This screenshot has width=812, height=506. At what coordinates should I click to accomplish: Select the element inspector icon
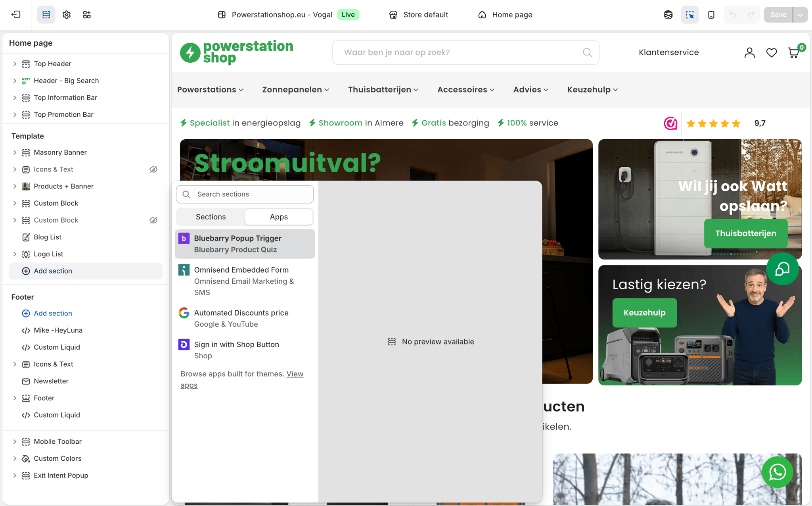click(x=690, y=15)
